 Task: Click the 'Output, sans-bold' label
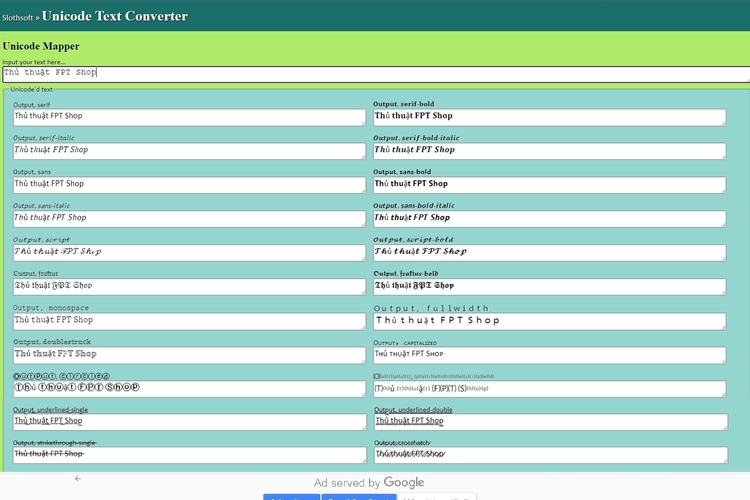pyautogui.click(x=402, y=172)
